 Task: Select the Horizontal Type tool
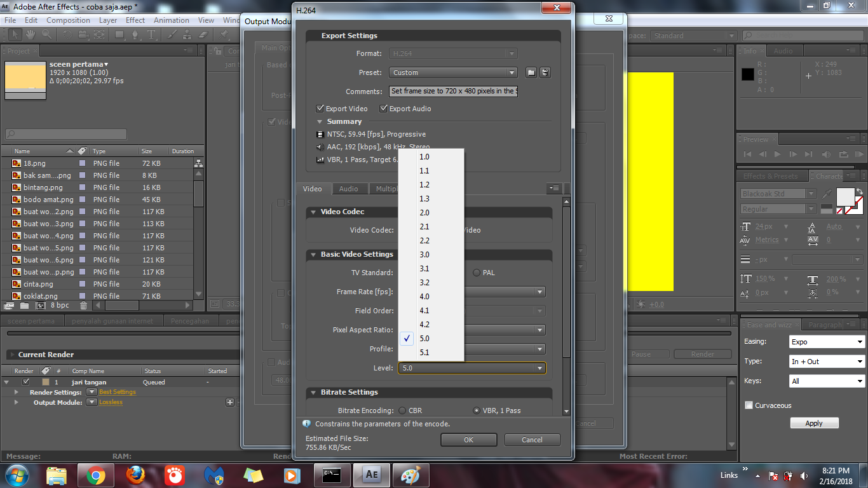[152, 35]
